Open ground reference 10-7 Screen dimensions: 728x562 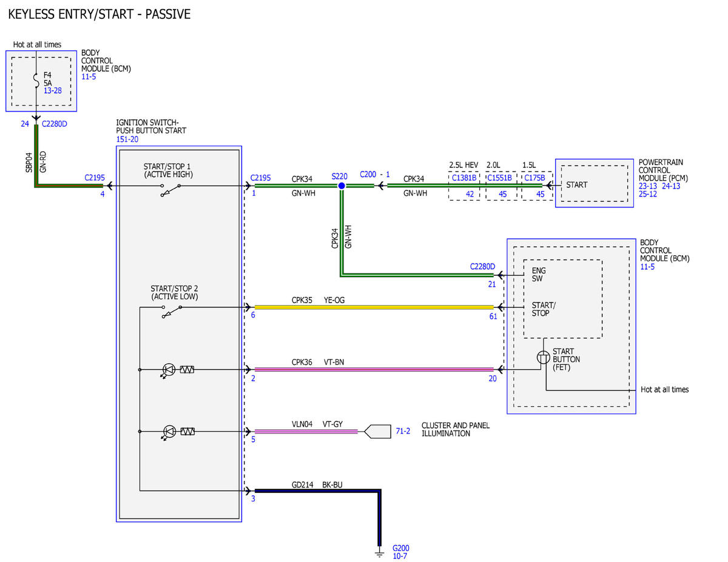[400, 555]
